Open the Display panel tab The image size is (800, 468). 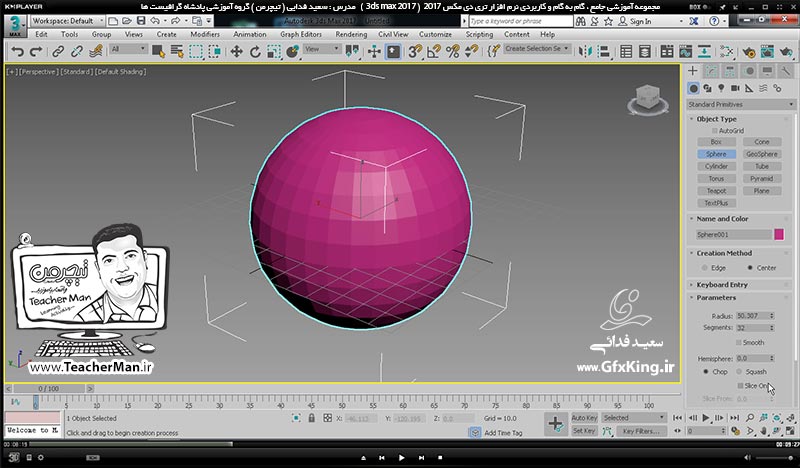click(x=767, y=71)
